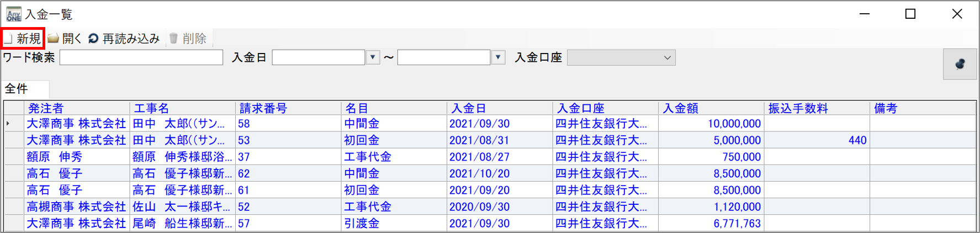980x233 pixels.
Task: Select row indicator arrow on first row
Action: pos(8,124)
